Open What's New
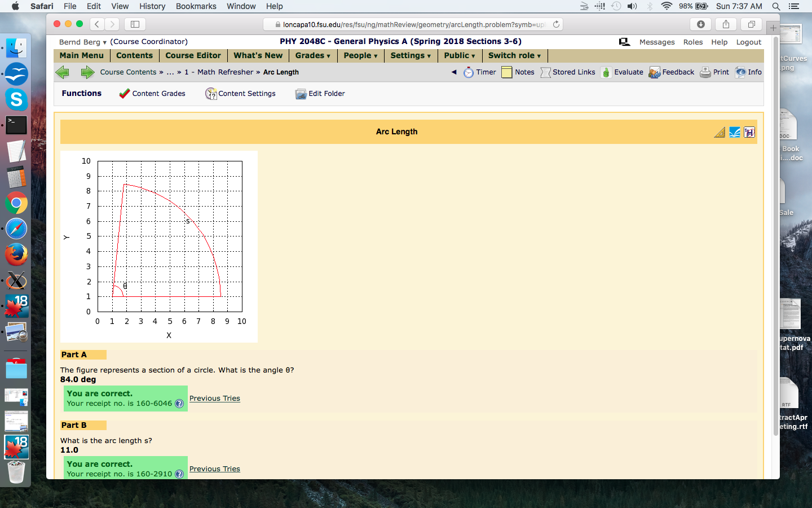This screenshot has height=508, width=812. [x=258, y=55]
